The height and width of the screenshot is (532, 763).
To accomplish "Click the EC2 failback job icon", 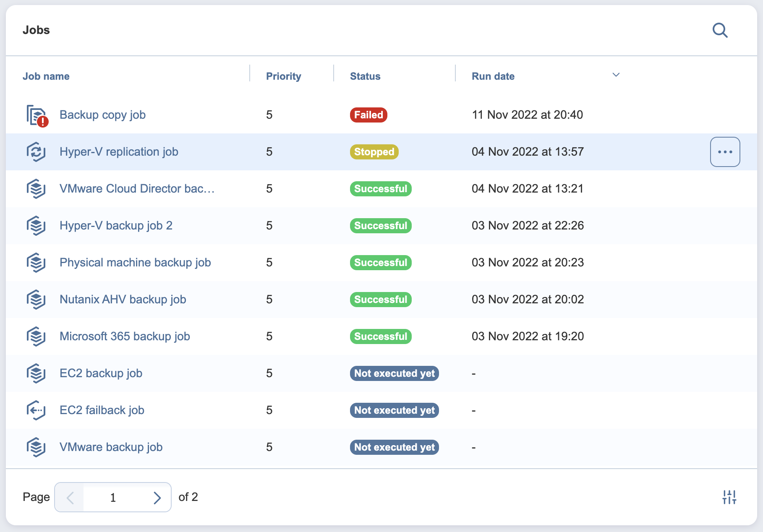I will pos(36,410).
